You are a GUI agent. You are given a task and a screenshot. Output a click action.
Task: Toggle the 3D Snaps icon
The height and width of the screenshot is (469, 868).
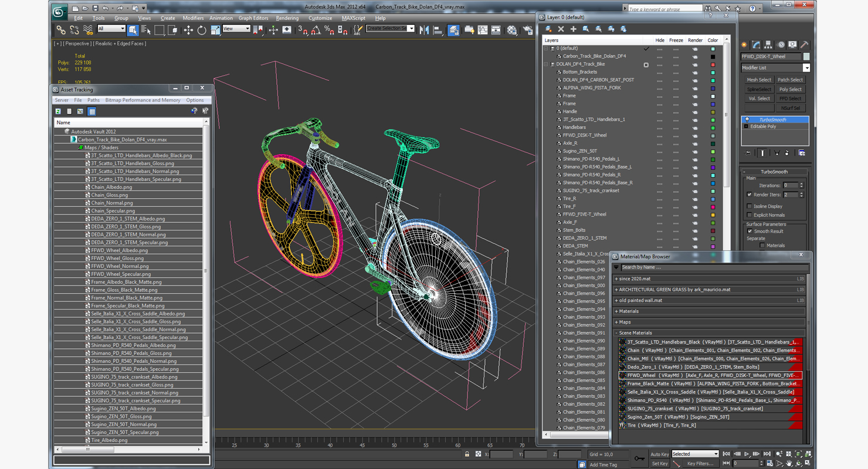(x=303, y=30)
